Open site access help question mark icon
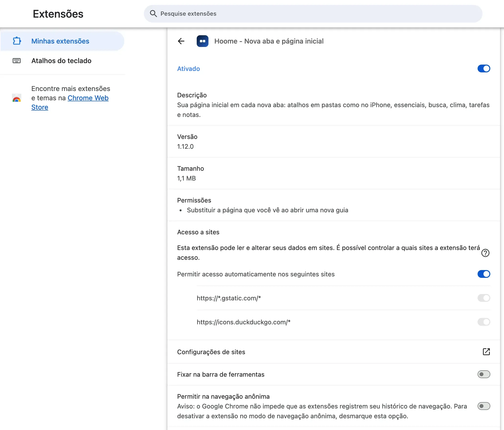This screenshot has height=430, width=504. pyautogui.click(x=485, y=253)
